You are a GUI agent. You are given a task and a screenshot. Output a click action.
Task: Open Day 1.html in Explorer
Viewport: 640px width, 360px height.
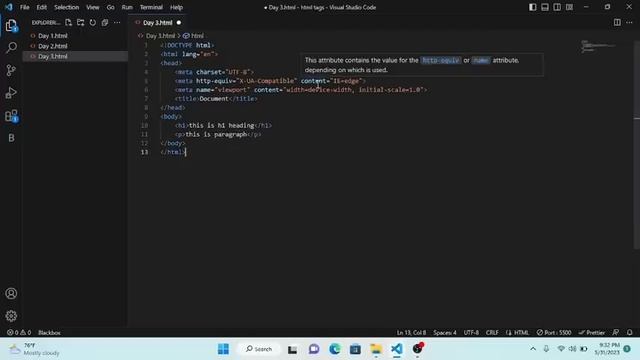tap(75, 36)
